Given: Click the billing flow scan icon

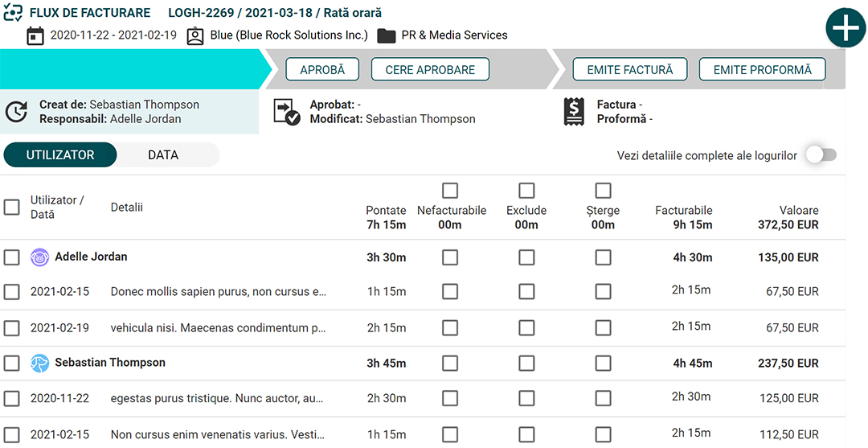Looking at the screenshot, I should (13, 13).
